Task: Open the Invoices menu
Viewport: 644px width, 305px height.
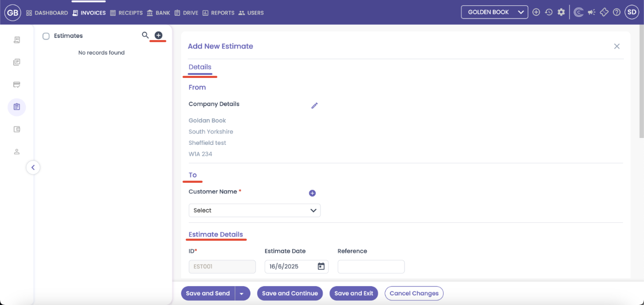Action: pyautogui.click(x=89, y=13)
